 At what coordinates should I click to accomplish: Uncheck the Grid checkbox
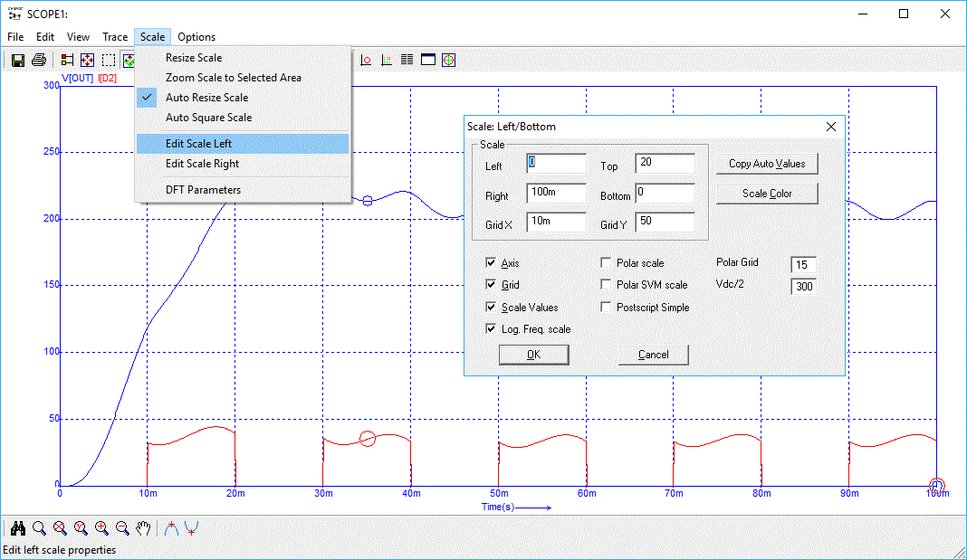click(490, 284)
